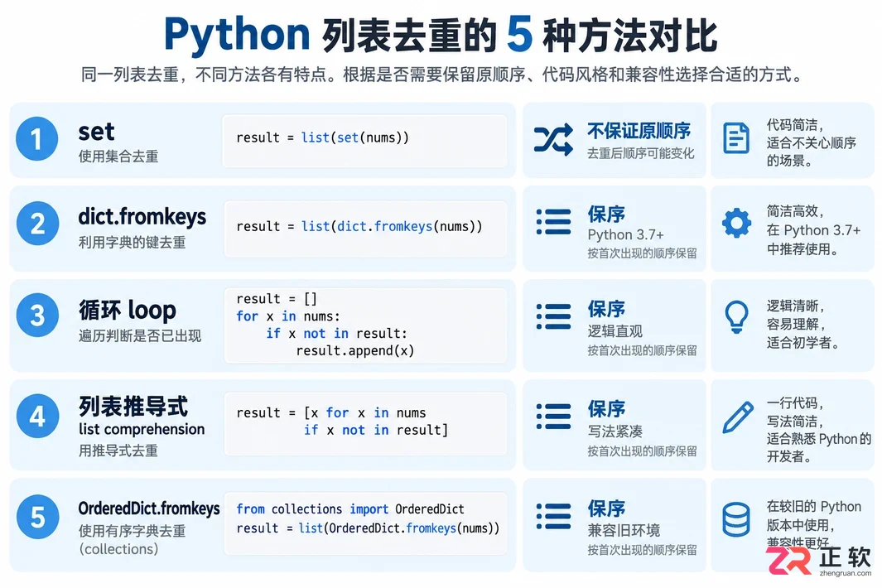Screen dimensions: 882x588
Task: Click the '使用集合去重' description
Action: (x=118, y=156)
